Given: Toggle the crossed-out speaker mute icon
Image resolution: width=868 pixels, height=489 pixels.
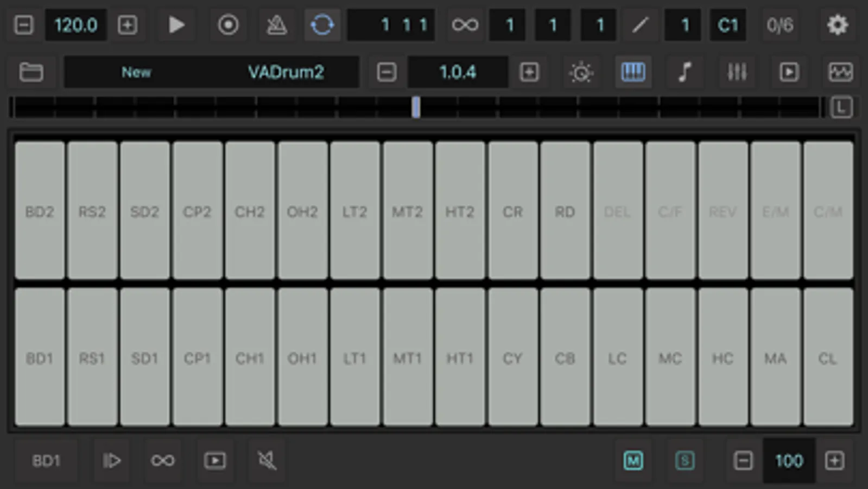Looking at the screenshot, I should pos(267,461).
